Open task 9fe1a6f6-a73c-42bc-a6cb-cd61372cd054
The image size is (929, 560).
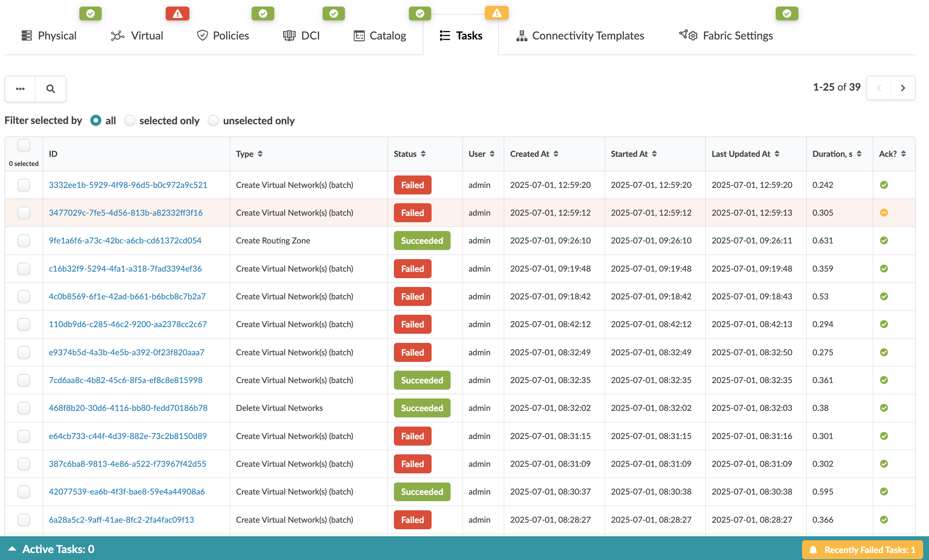[125, 241]
